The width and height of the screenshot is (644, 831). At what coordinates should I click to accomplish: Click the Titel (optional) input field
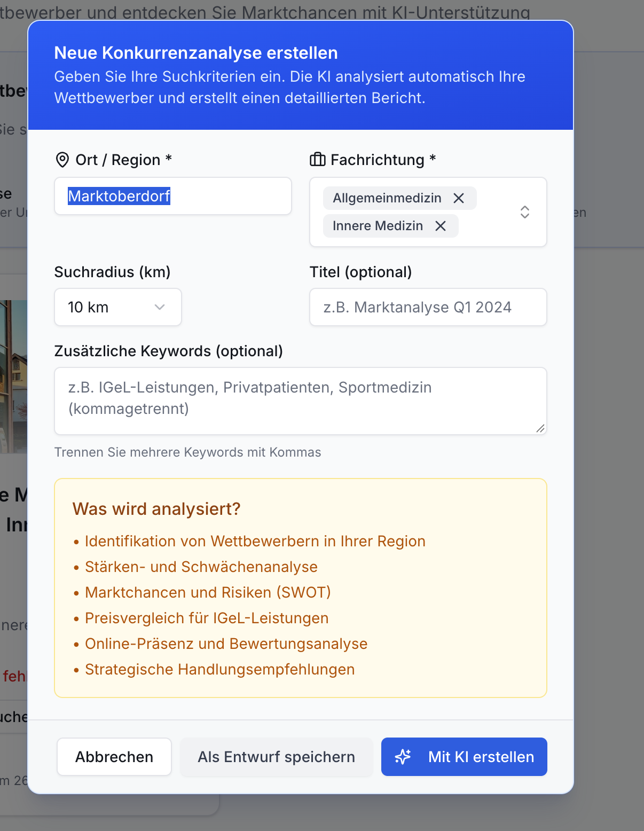[x=428, y=307]
